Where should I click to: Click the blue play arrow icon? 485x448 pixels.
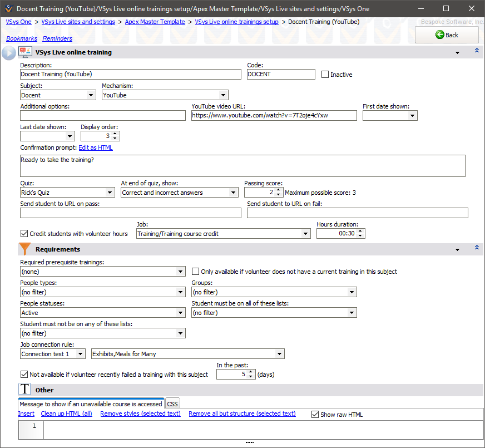pos(9,53)
